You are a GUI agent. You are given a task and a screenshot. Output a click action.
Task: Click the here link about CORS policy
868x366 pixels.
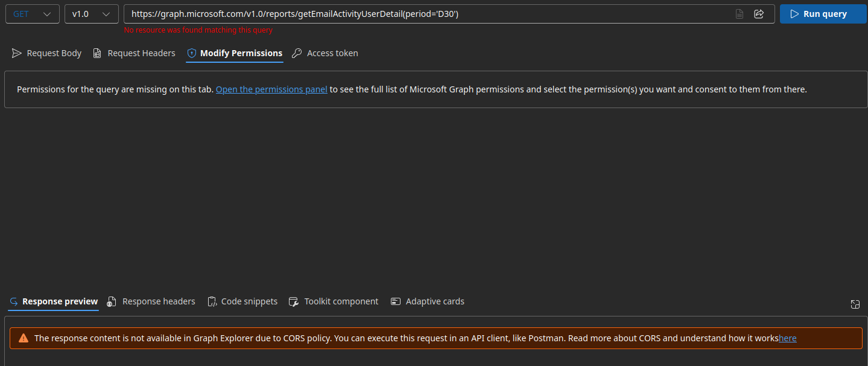click(787, 338)
